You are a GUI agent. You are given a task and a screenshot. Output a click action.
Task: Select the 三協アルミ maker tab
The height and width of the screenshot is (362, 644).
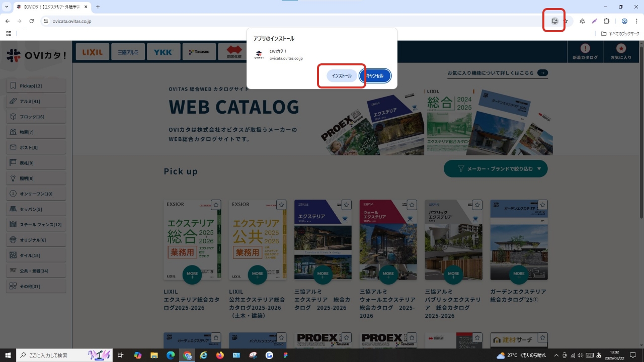point(128,52)
